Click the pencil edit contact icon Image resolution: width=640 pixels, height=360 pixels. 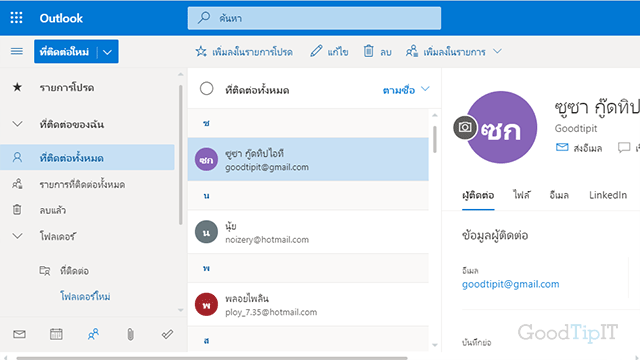[x=316, y=51]
